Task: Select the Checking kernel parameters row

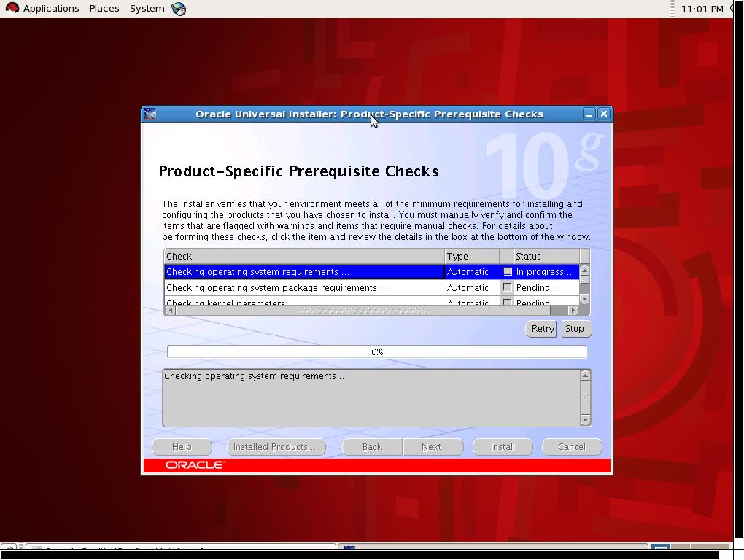Action: pos(371,301)
